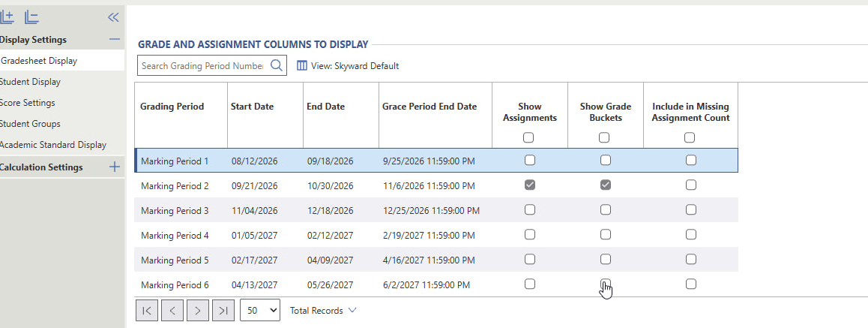Check Missing Assignment Count for Marking Period 1
The height and width of the screenshot is (328, 868).
[x=691, y=160]
